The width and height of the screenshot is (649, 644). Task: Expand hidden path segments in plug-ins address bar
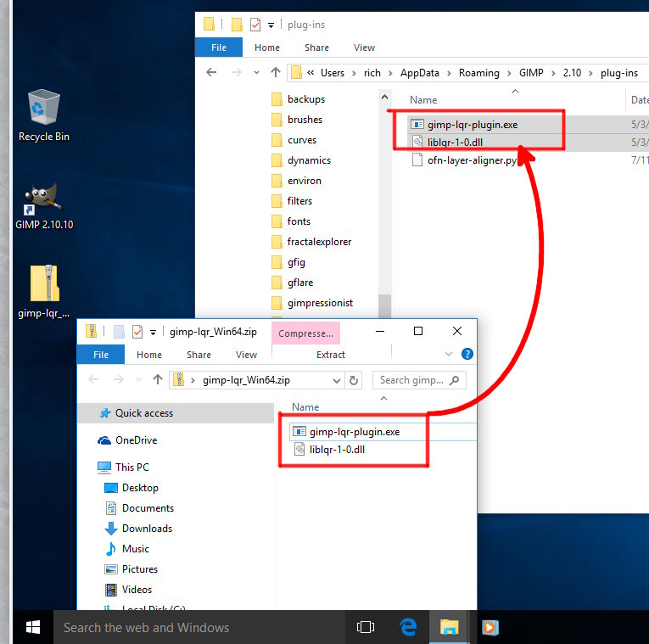point(311,73)
